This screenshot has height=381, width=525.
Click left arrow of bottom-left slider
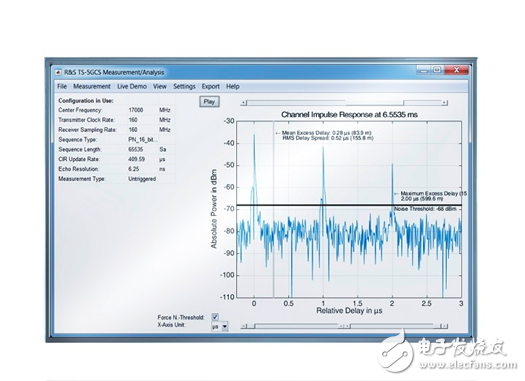click(244, 326)
